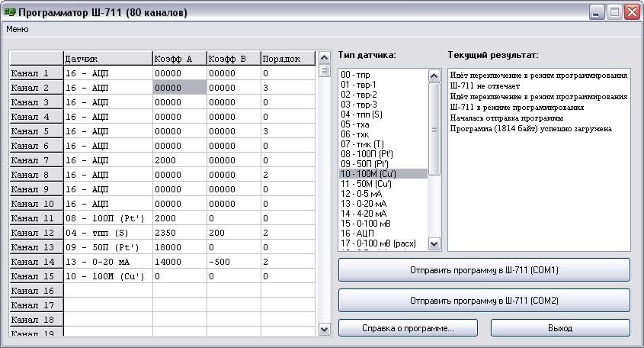Image resolution: width=644 pixels, height=348 pixels.
Task: Click Коэфф B cell for Канал 14
Action: coord(233,262)
